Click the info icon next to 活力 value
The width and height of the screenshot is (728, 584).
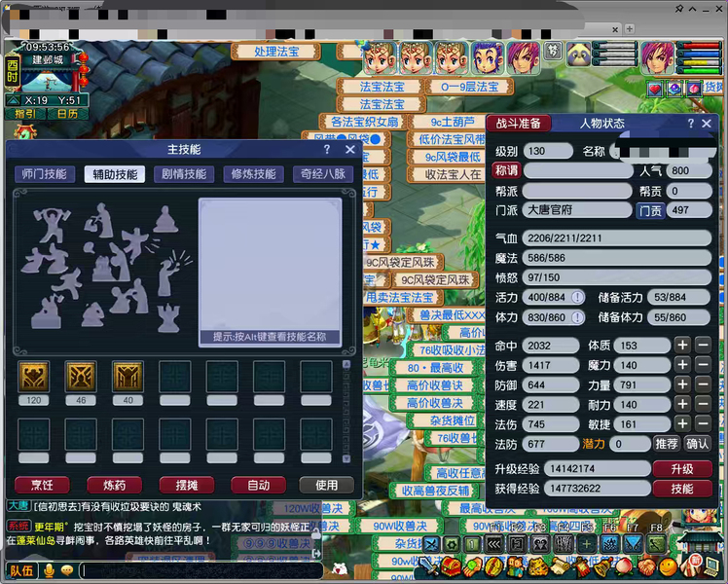point(577,297)
